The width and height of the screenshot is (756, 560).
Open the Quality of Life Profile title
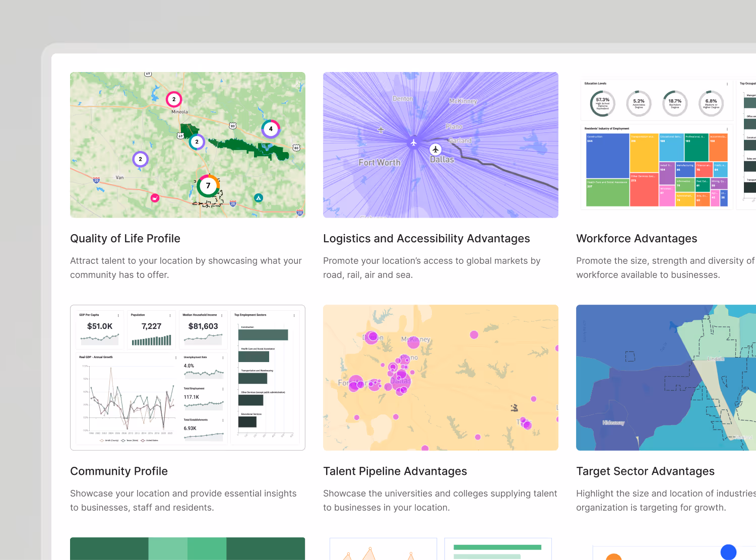pos(125,239)
